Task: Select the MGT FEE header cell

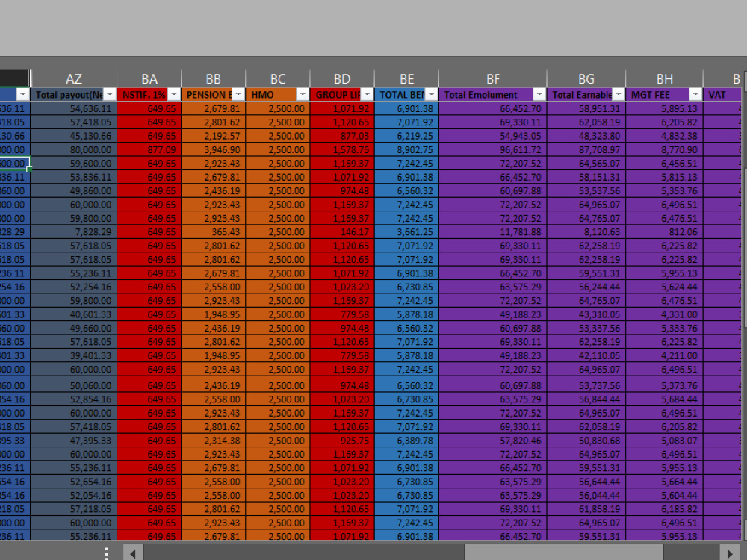Action: pos(664,95)
